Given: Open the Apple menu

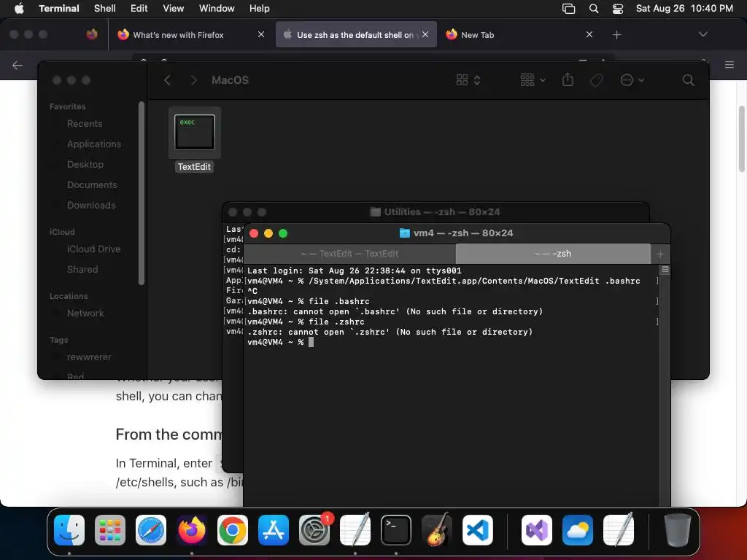Looking at the screenshot, I should coord(19,8).
